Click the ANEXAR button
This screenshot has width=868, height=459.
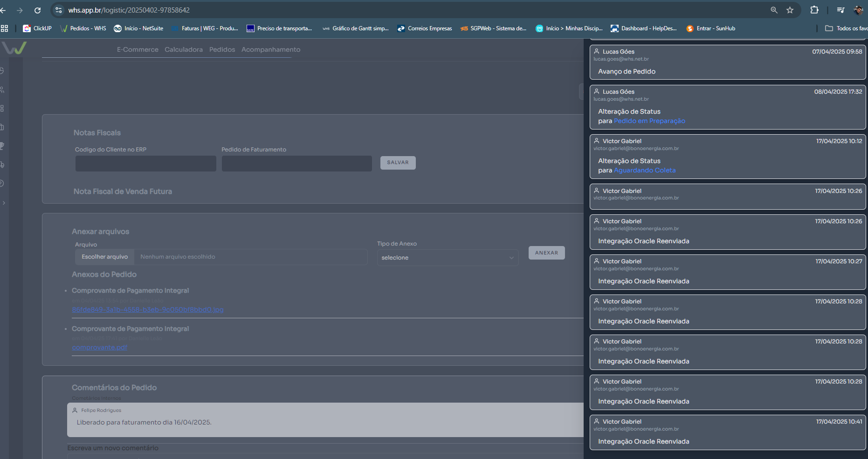click(x=546, y=253)
